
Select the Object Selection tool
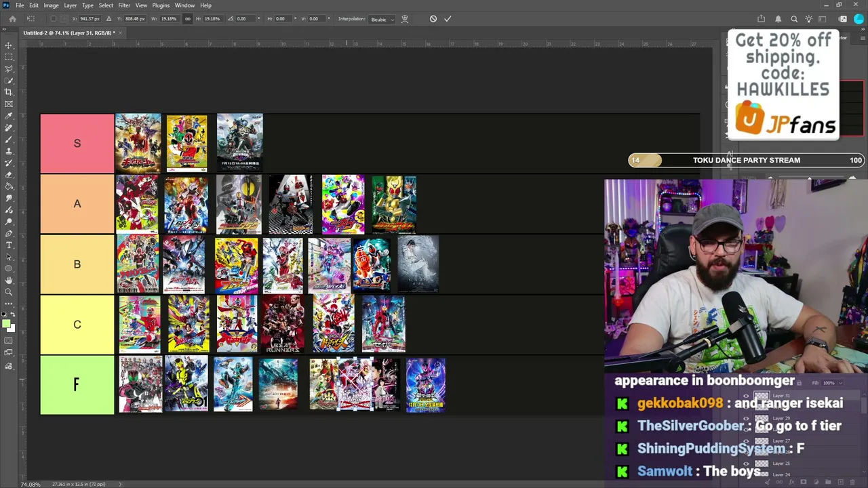click(9, 81)
